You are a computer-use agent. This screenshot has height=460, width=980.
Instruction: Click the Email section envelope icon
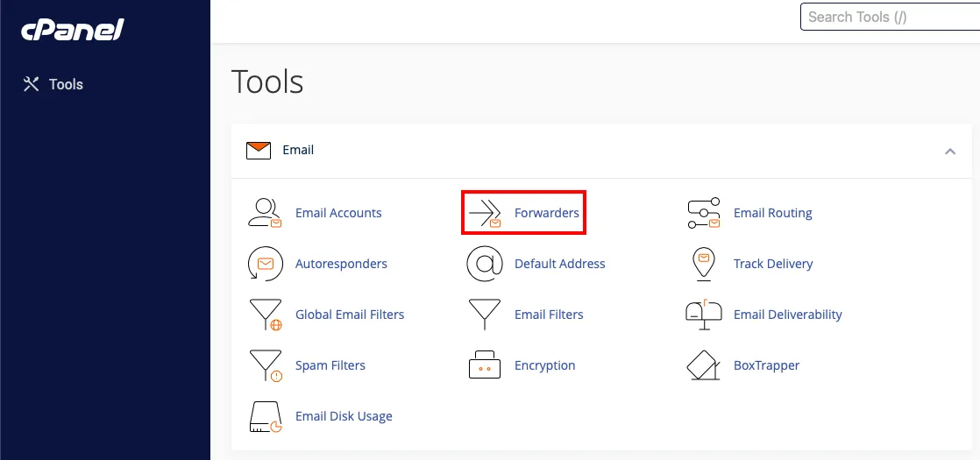coord(259,150)
